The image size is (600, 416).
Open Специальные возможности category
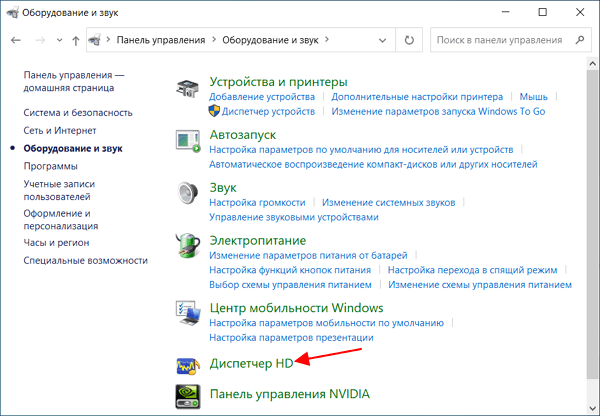[85, 261]
